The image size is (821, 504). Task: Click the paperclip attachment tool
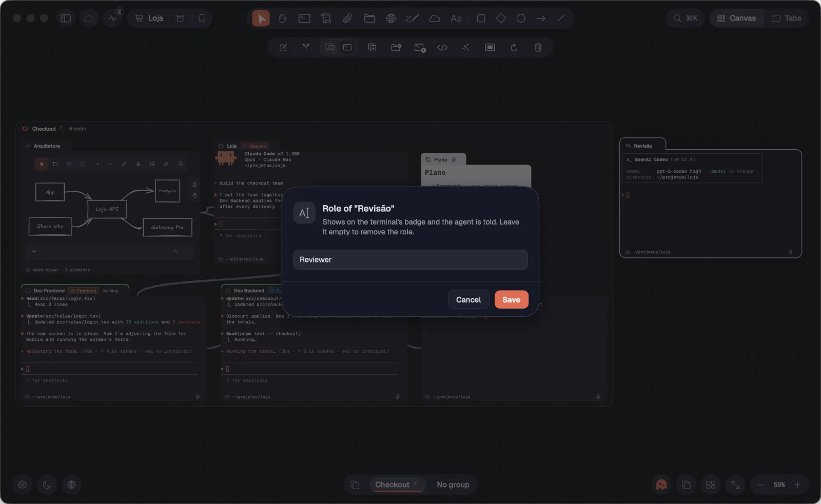348,18
